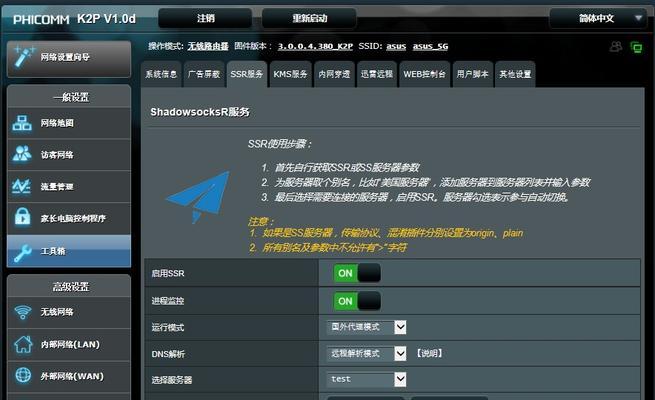
Task: Open 内部网络(LAN) menu item
Action: pyautogui.click(x=69, y=344)
